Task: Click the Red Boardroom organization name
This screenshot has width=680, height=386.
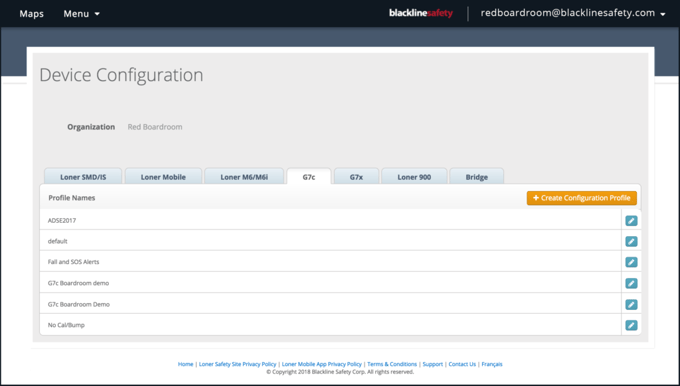Action: 155,127
